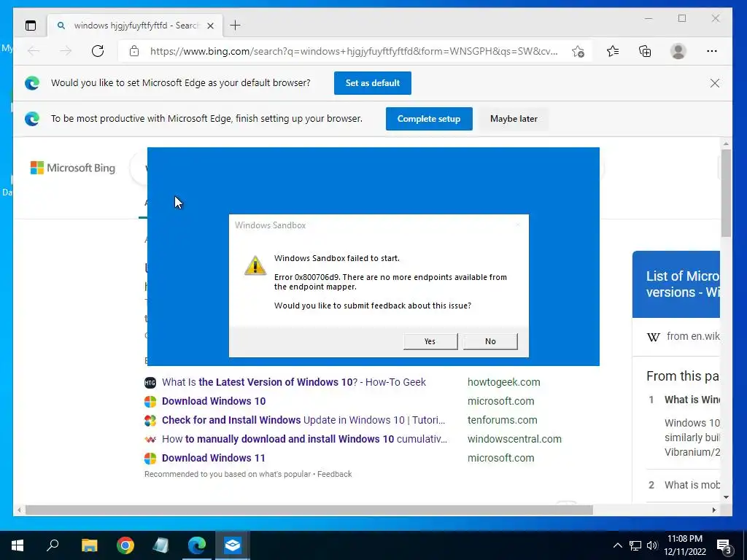
Task: Click the howtogeek.com source text
Action: coord(503,382)
